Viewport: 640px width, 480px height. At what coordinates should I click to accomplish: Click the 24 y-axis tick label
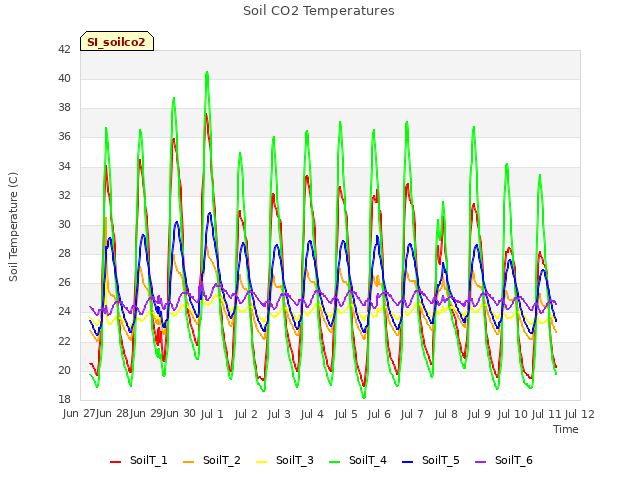(64, 312)
